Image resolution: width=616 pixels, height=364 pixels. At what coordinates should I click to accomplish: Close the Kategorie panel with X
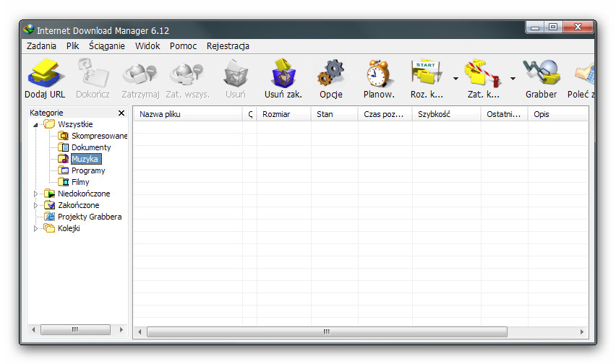121,113
